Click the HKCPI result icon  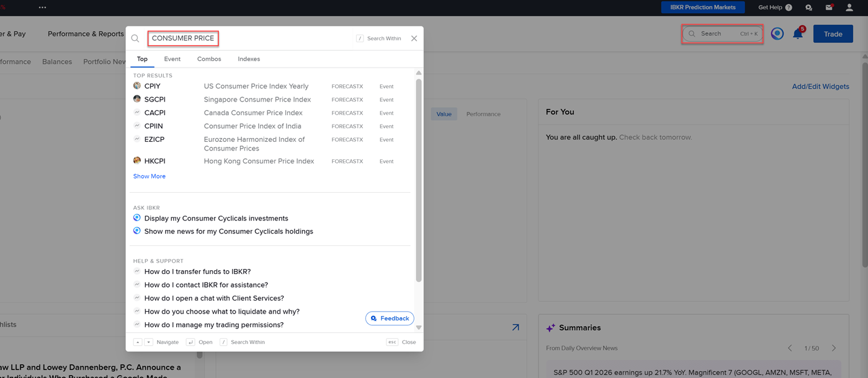point(137,160)
